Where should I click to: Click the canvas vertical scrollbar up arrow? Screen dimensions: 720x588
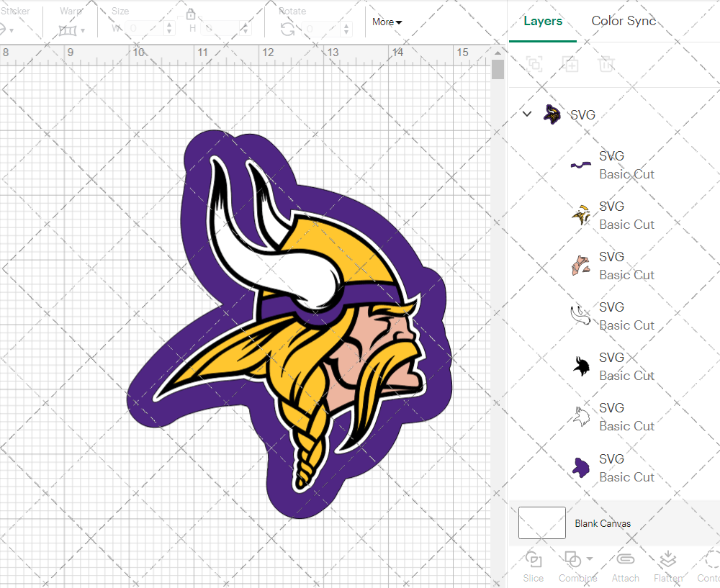(x=498, y=52)
